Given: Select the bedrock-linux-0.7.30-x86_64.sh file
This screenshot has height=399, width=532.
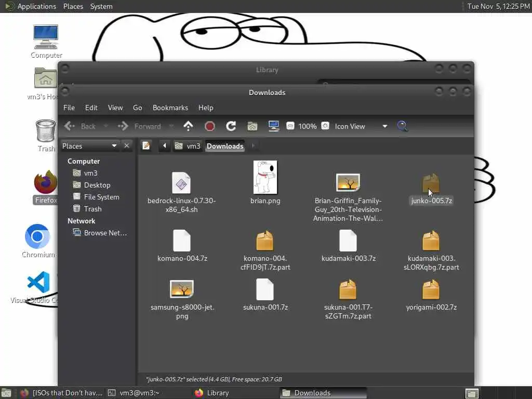Looking at the screenshot, I should 181,192.
